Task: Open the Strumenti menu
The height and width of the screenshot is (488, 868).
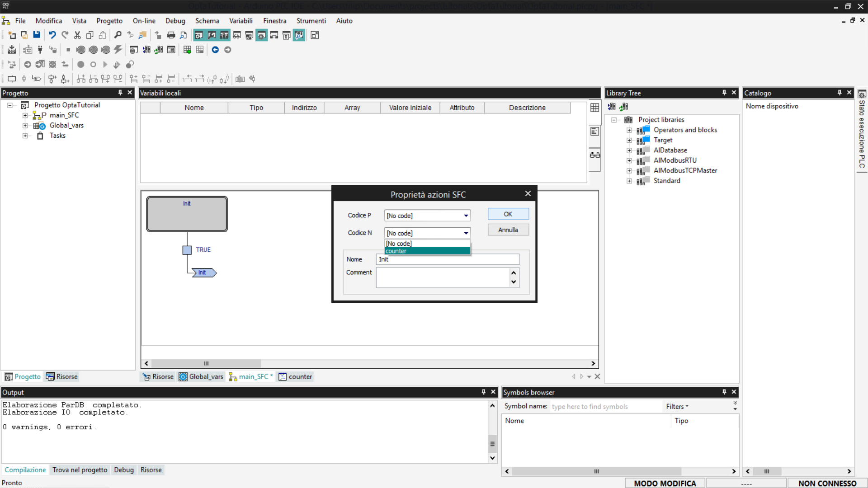Action: click(x=311, y=21)
